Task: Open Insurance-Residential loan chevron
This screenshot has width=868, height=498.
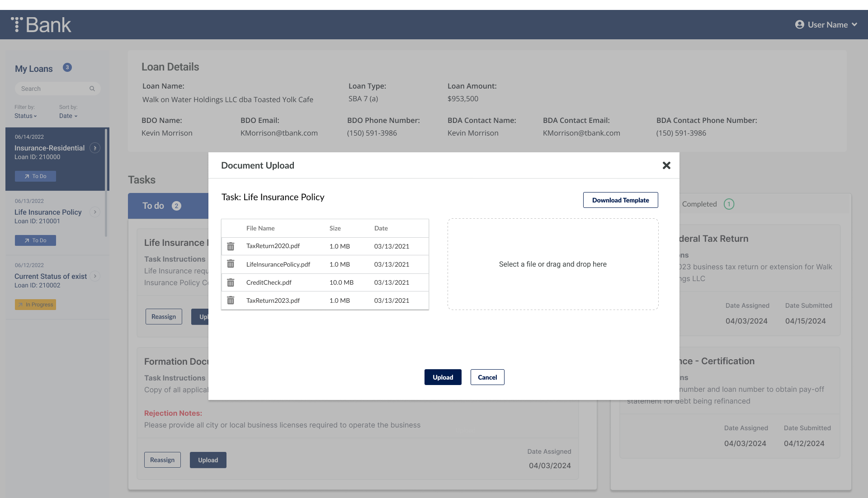Action: pyautogui.click(x=95, y=148)
